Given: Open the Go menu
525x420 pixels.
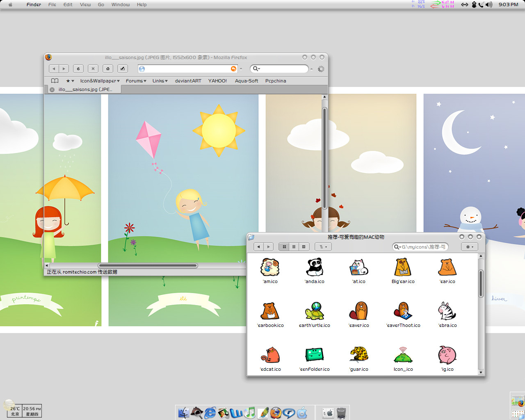Looking at the screenshot, I should tap(101, 5).
